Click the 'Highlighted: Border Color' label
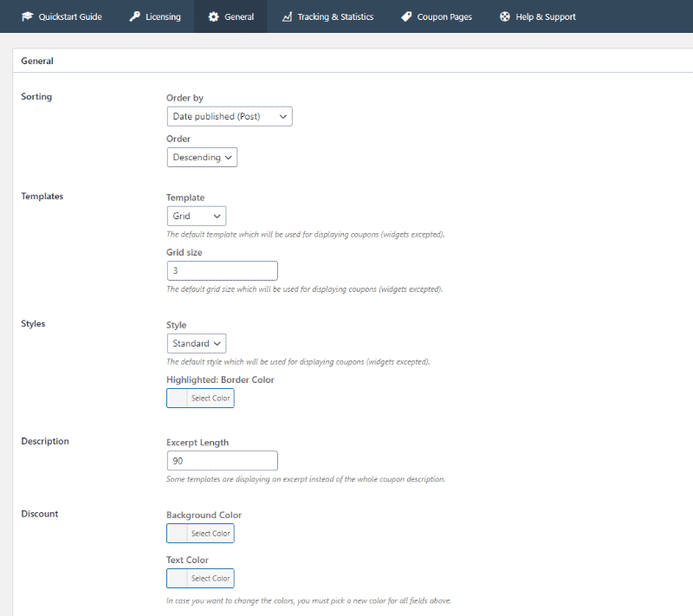 pos(220,379)
